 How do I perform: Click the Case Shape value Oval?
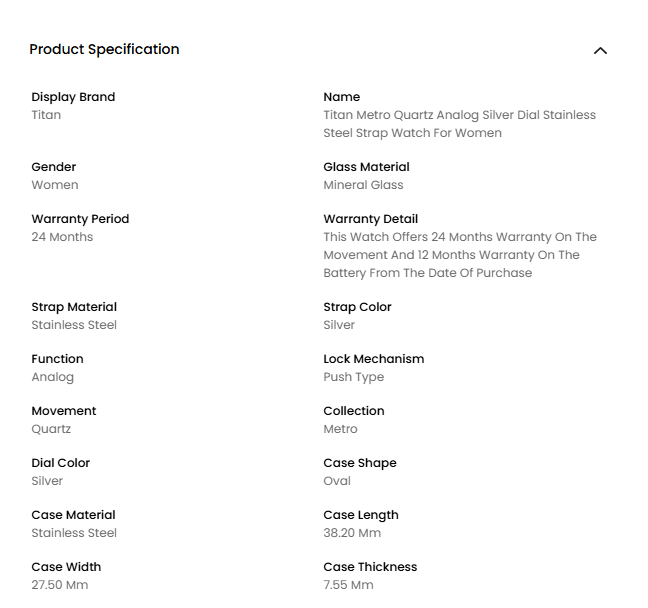coord(337,481)
